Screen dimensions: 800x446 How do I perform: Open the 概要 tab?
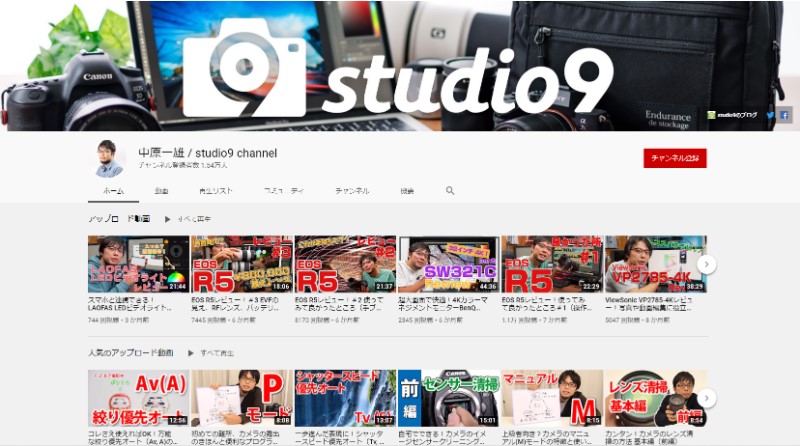point(407,191)
